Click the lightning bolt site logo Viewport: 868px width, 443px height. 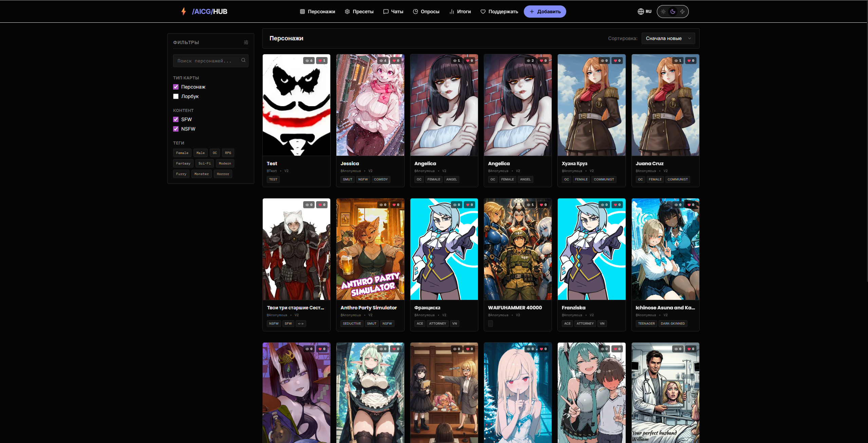184,12
